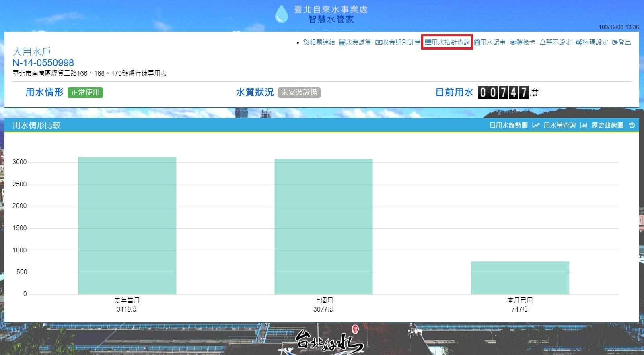644x355 pixels.
Task: Click the 上個月 bar in chart
Action: coord(323,226)
